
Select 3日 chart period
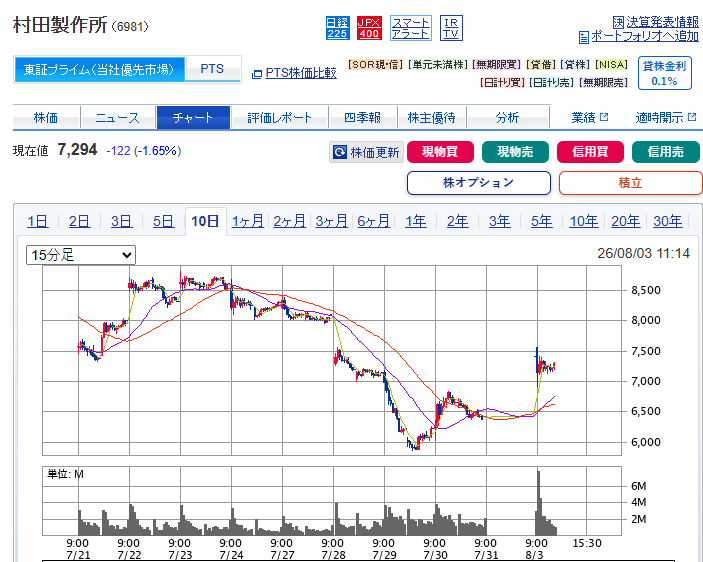[x=122, y=221]
